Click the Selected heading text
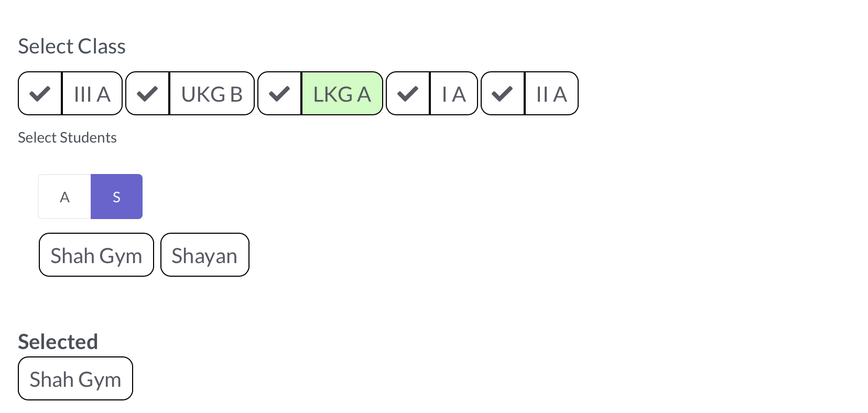 point(58,342)
